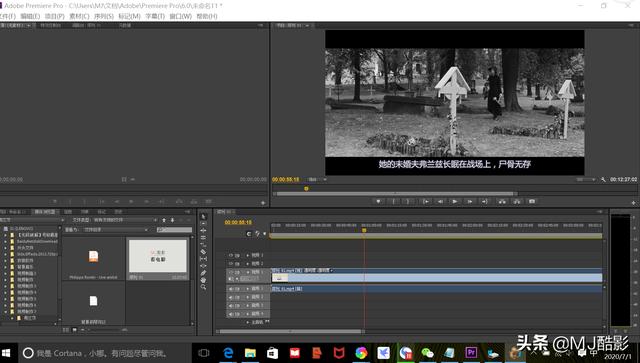Select the Slide tool
The width and height of the screenshot is (640, 363).
[x=203, y=266]
